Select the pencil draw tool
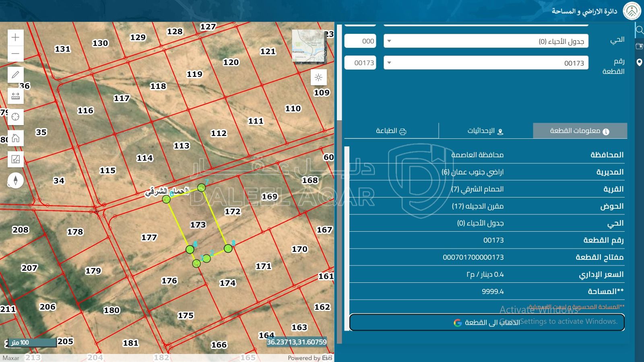 [x=15, y=75]
